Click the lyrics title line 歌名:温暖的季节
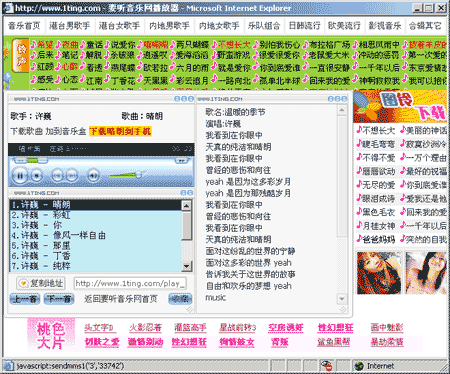 click(235, 112)
